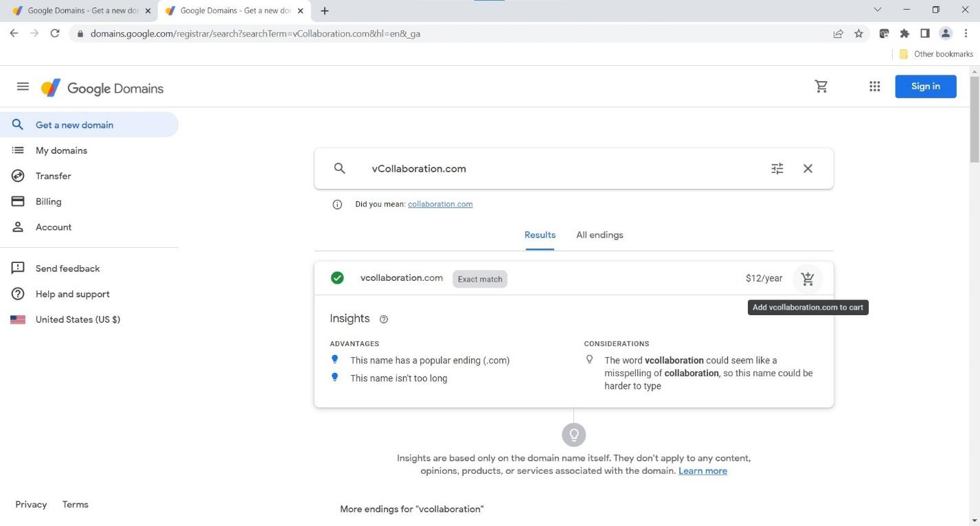Viewport: 980px width, 526px height.
Task: Follow the collaboration.com suggestion link
Action: (x=440, y=204)
